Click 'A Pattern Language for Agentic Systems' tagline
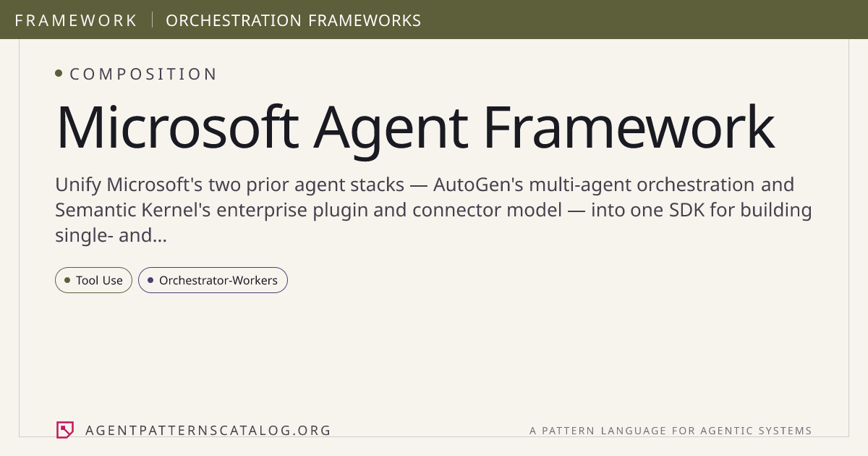The width and height of the screenshot is (868, 456). click(x=671, y=431)
